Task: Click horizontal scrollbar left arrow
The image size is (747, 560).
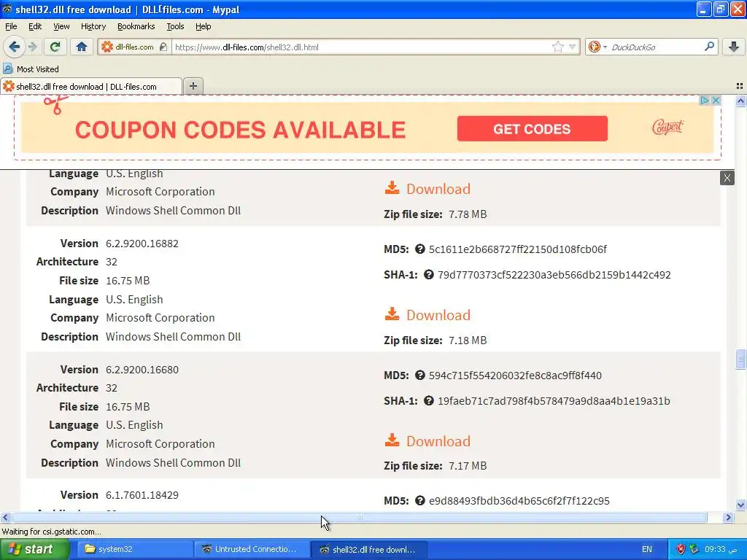Action: click(5, 517)
